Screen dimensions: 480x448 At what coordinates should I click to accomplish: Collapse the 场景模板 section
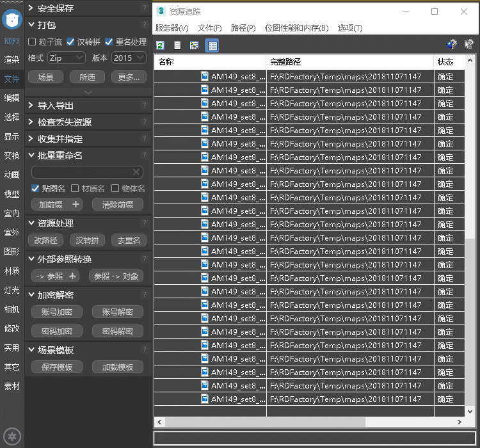31,349
